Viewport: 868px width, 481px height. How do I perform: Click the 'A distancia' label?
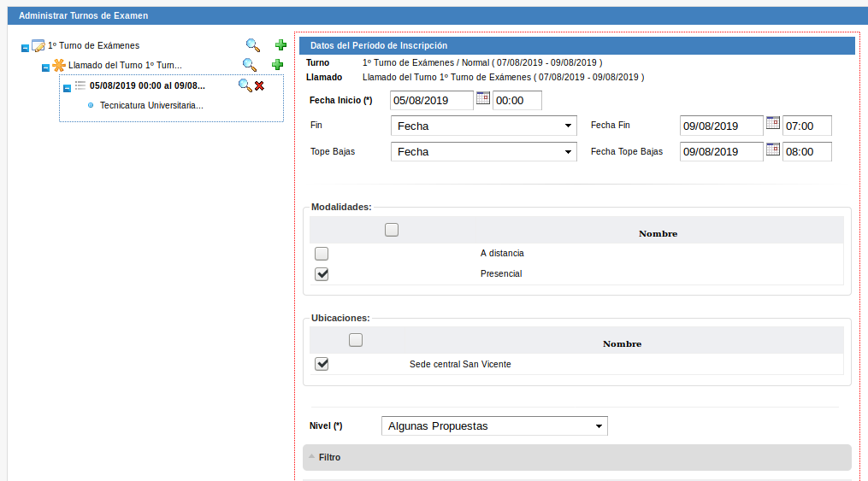(x=502, y=253)
